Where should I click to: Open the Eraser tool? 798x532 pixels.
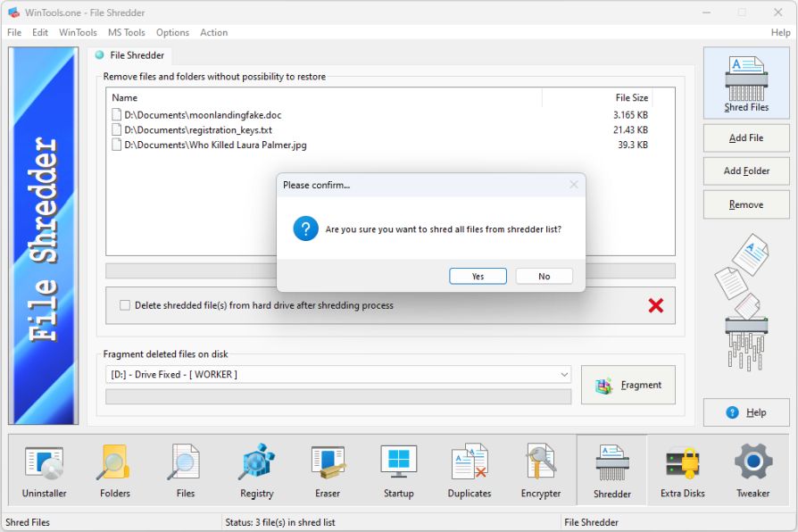tap(328, 471)
